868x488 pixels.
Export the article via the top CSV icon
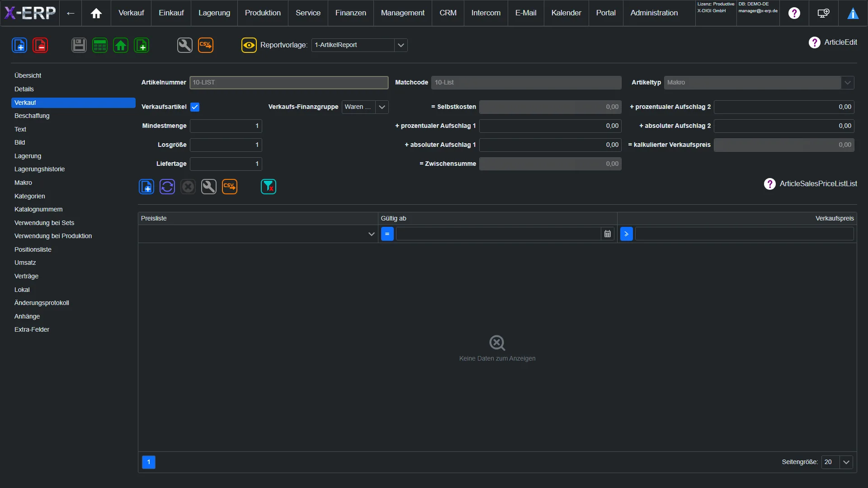click(x=206, y=45)
